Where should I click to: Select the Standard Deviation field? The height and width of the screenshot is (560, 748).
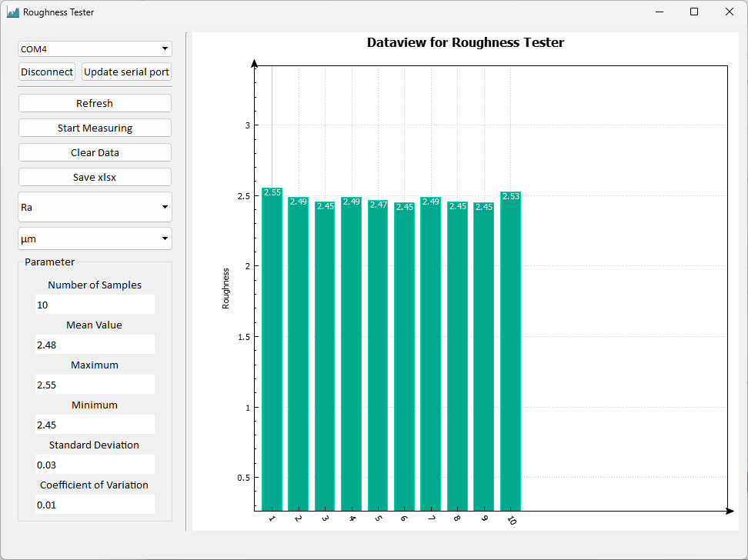[95, 465]
